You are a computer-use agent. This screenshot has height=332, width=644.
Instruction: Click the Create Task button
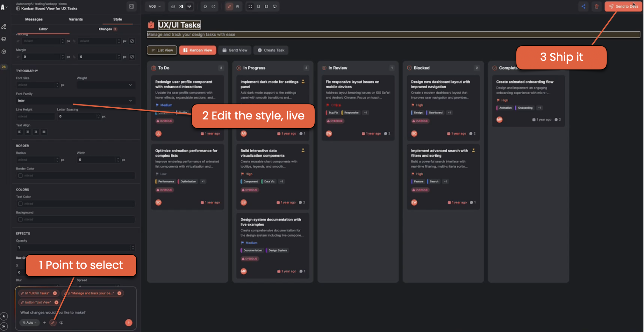(271, 50)
